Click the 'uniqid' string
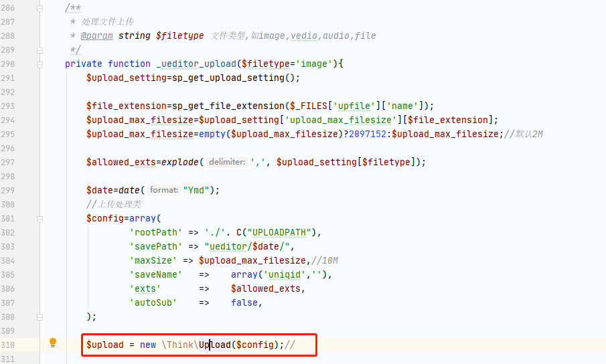606x364 pixels. [285, 274]
